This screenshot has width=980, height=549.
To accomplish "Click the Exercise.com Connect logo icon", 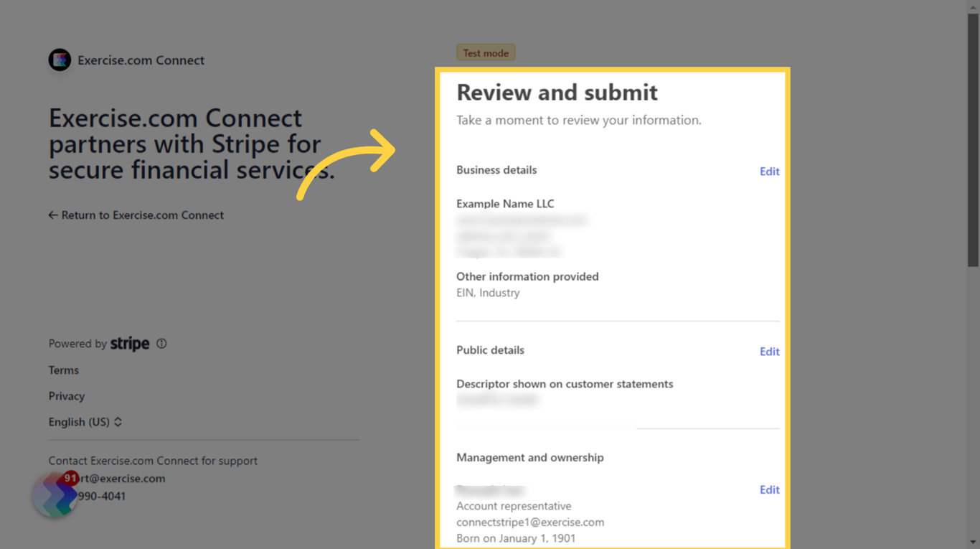I will (60, 60).
